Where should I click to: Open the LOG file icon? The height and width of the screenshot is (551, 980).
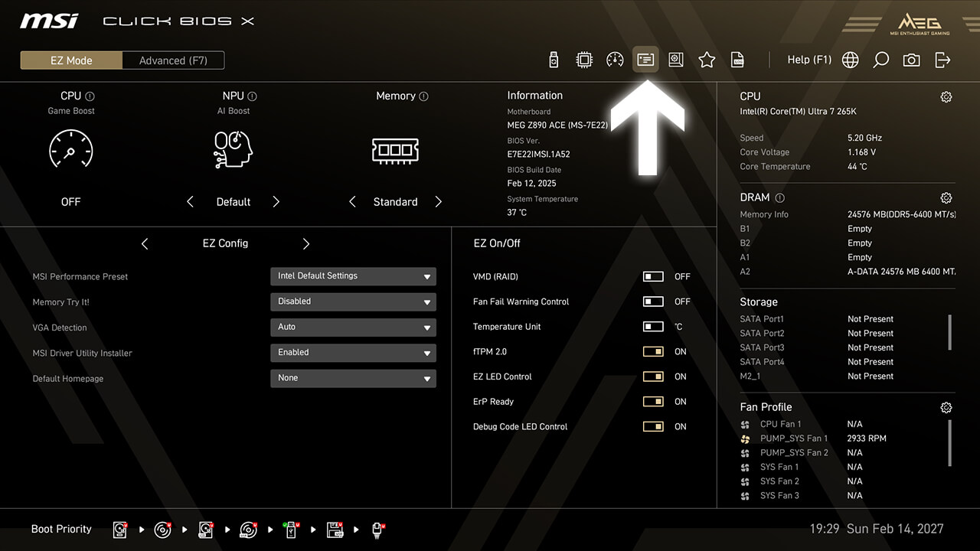tap(737, 60)
